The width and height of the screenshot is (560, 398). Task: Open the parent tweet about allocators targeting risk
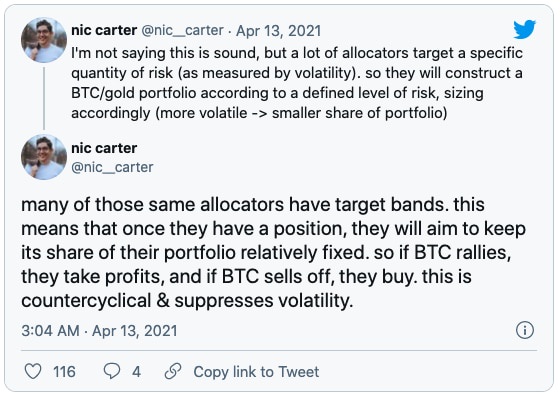[x=297, y=83]
